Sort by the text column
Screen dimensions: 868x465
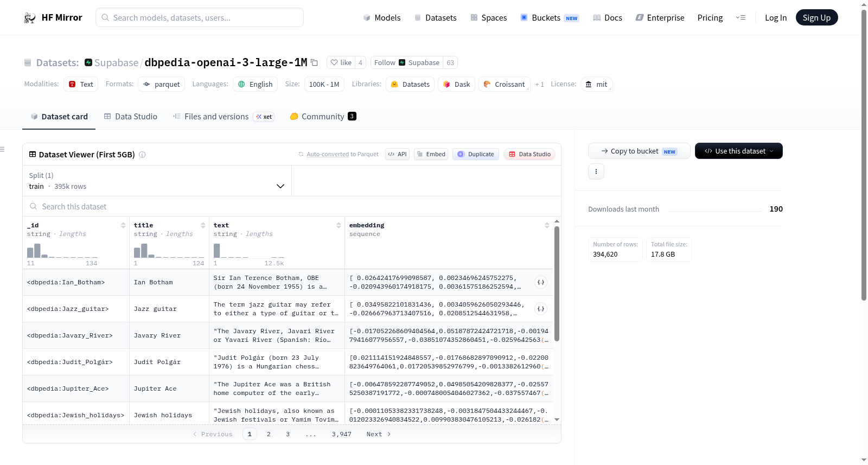coord(339,225)
